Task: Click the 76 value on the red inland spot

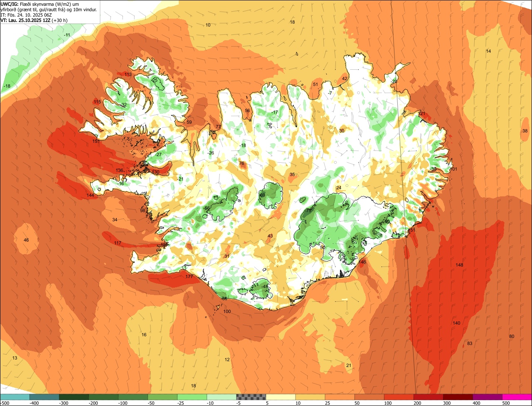Action: pyautogui.click(x=241, y=164)
